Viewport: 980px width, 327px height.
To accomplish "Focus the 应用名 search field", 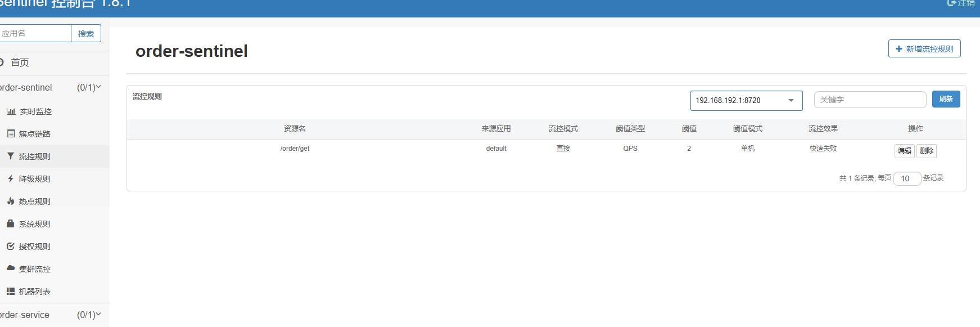I will [x=35, y=33].
